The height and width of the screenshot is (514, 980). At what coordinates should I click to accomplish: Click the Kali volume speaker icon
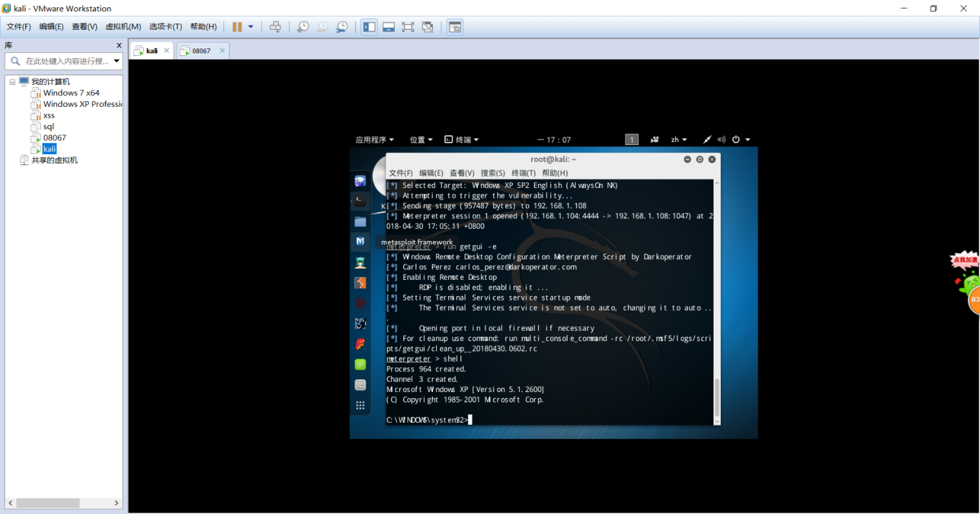(x=721, y=140)
